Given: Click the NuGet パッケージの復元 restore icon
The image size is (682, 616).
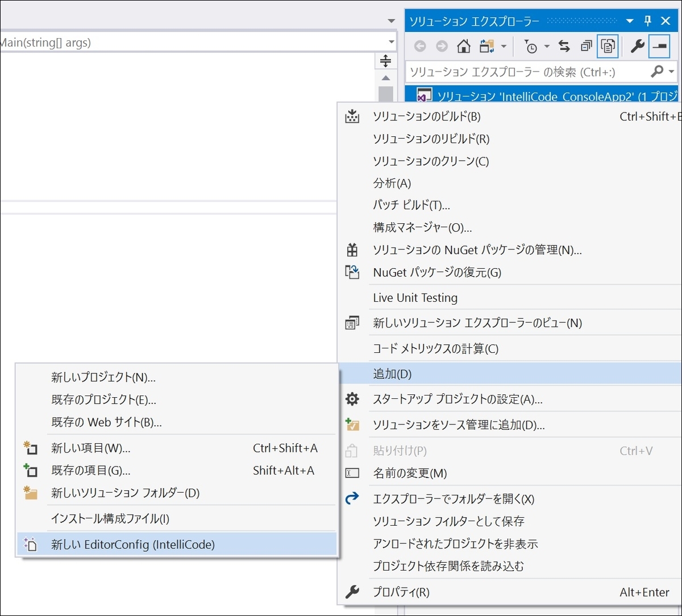Looking at the screenshot, I should click(x=352, y=272).
